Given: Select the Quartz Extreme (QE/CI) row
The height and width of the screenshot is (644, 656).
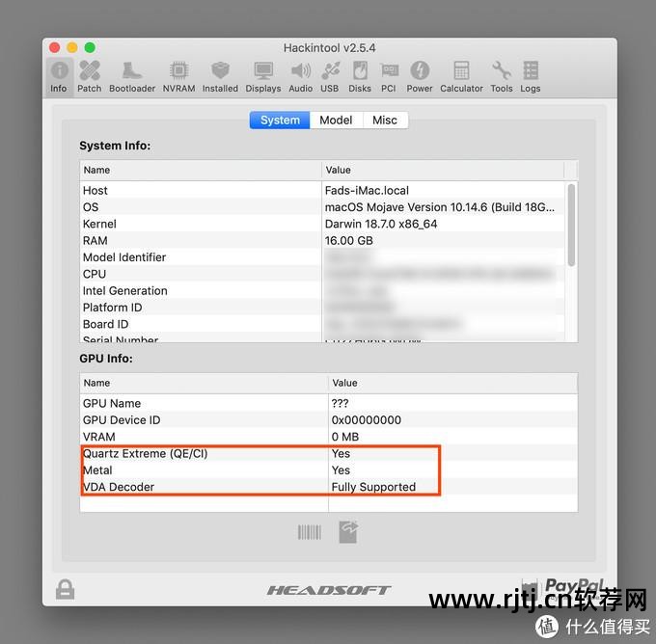Looking at the screenshot, I should pyautogui.click(x=329, y=454).
